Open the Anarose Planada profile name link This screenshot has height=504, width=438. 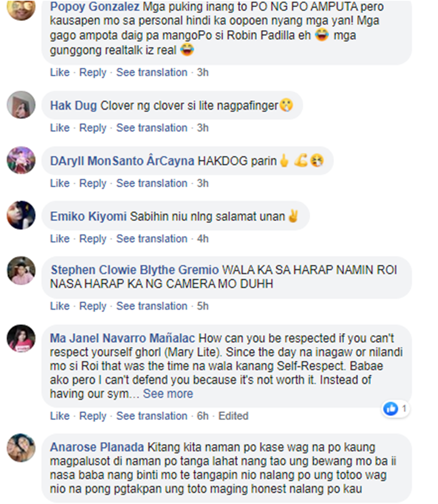[97, 447]
